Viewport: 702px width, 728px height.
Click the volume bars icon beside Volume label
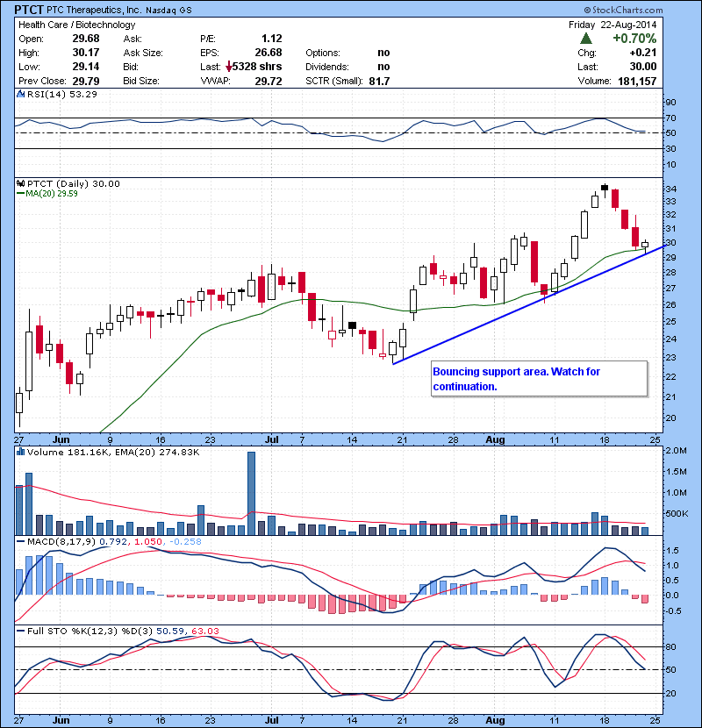(x=20, y=452)
